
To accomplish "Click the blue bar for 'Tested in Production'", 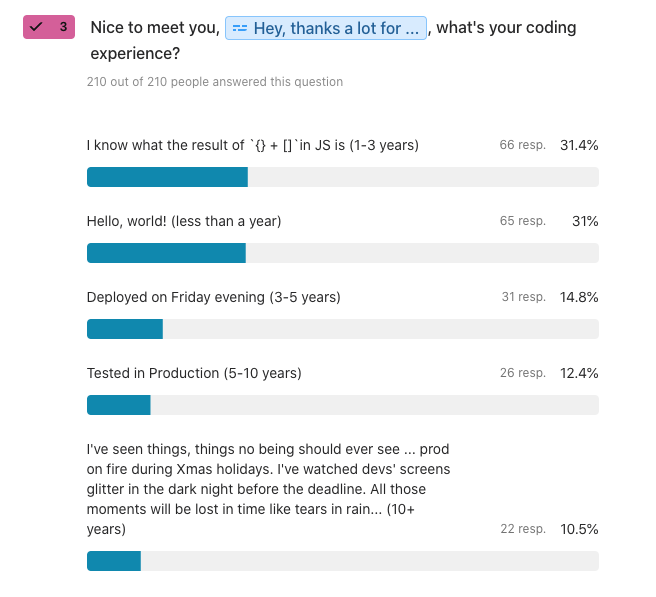I will pos(119,405).
